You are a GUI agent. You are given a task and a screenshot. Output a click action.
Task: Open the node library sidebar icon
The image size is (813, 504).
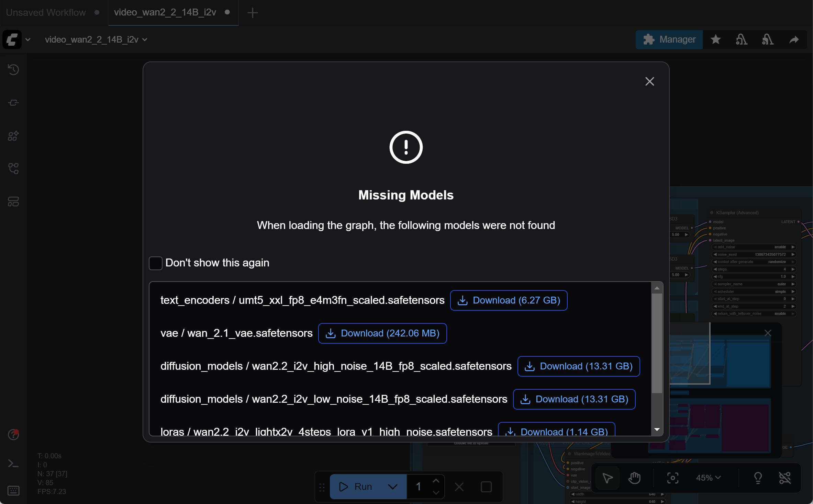pyautogui.click(x=13, y=103)
